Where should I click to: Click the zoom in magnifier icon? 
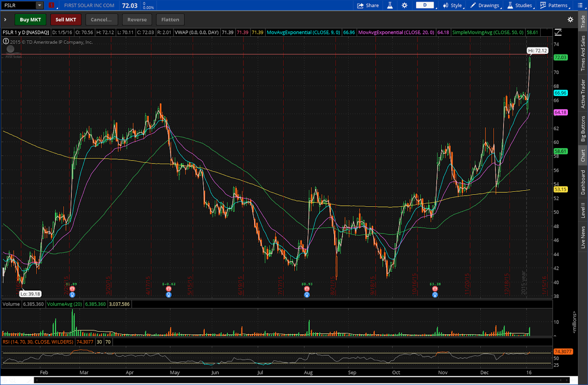[13, 380]
